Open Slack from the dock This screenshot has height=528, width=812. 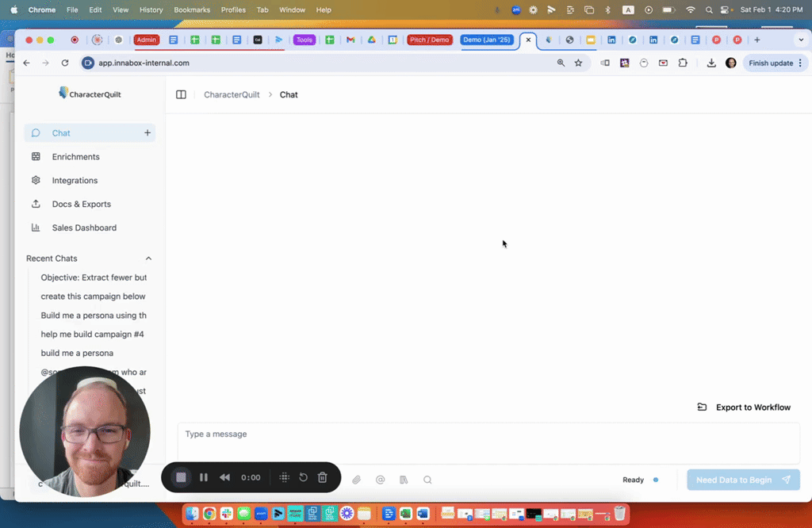click(226, 514)
